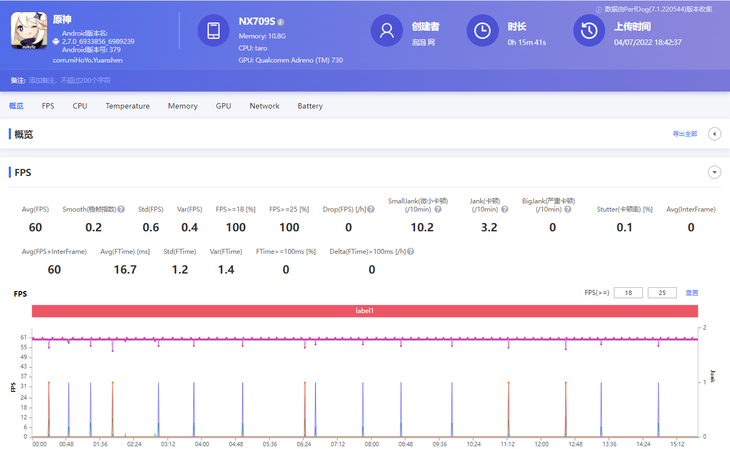This screenshot has height=449, width=730.
Task: Click the Genshin Impact app avatar icon
Action: pos(29,30)
